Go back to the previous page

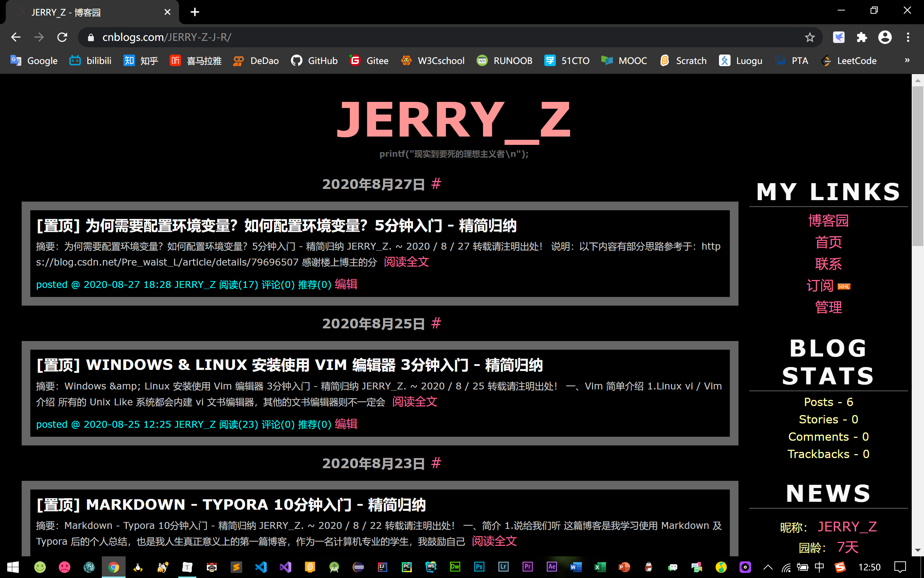pyautogui.click(x=16, y=37)
